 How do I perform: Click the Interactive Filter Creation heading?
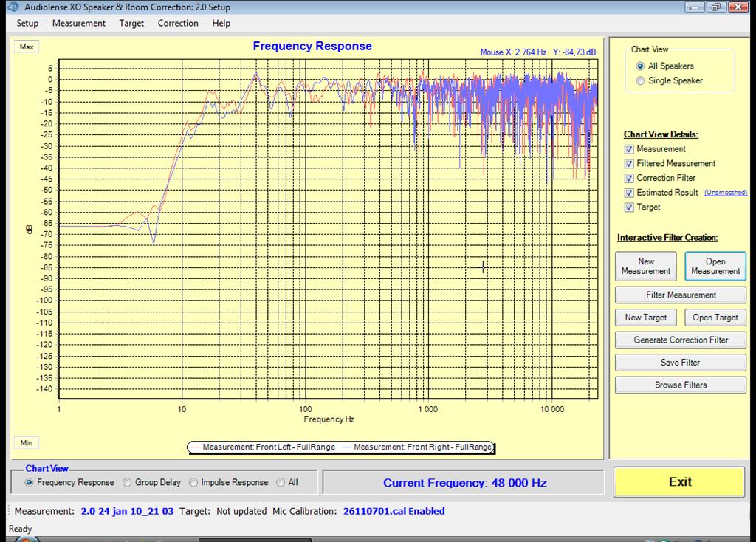(667, 238)
